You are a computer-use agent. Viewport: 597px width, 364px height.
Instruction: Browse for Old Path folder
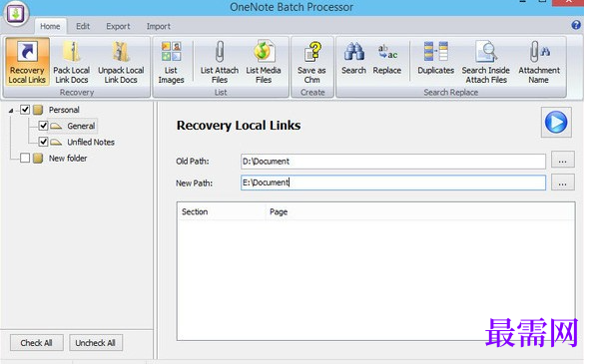click(563, 161)
